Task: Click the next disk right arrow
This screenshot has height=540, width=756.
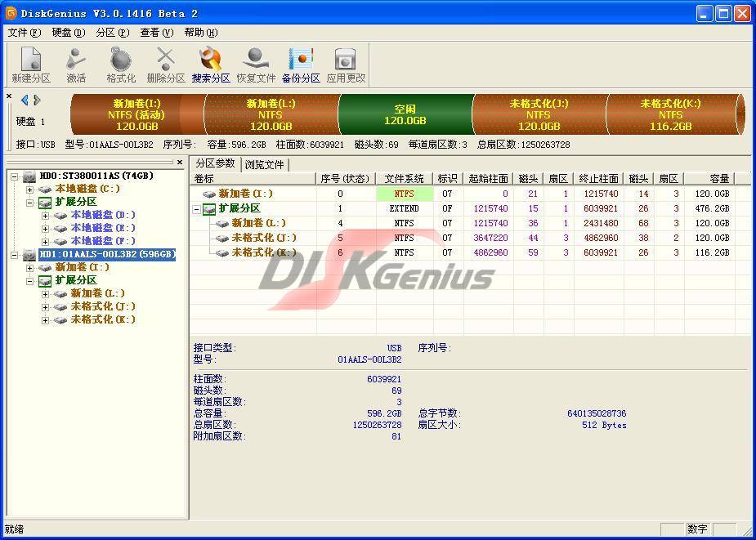Action: [x=37, y=100]
